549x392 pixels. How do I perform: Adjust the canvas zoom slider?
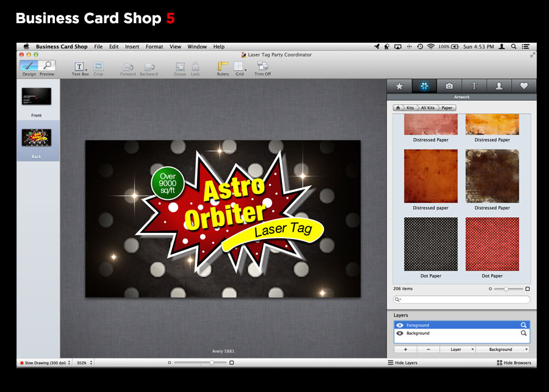click(x=212, y=363)
